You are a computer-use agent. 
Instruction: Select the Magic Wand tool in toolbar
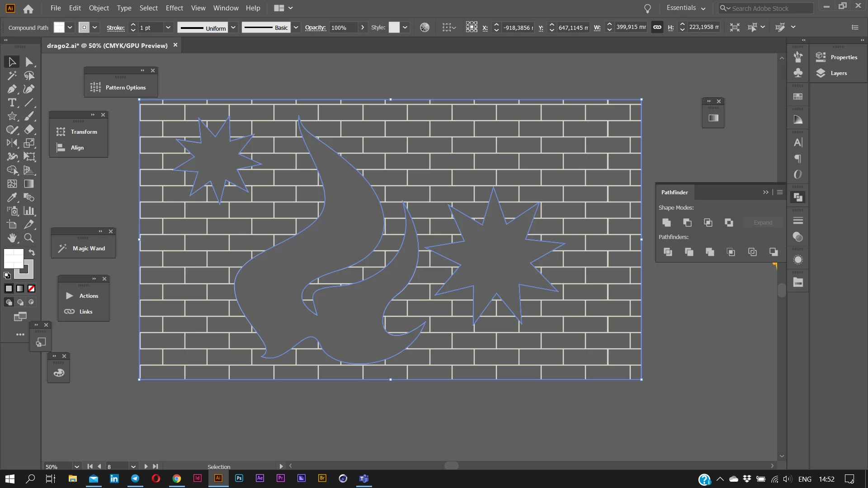click(12, 75)
